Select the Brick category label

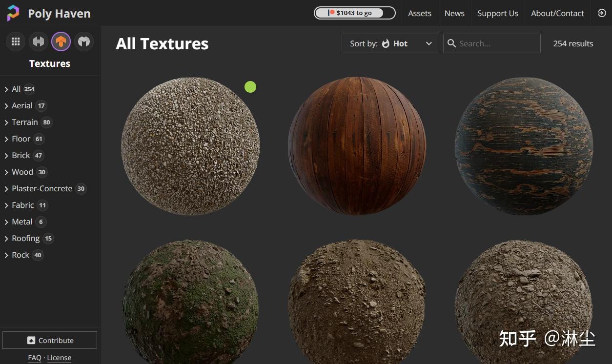21,155
